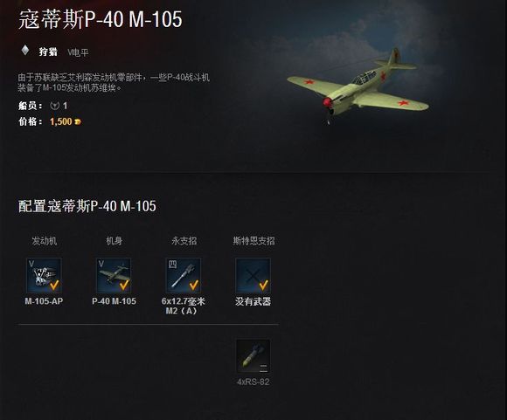Viewport: 507px width, 420px height.
Task: Click the 发动机 column header
Action: pyautogui.click(x=45, y=241)
